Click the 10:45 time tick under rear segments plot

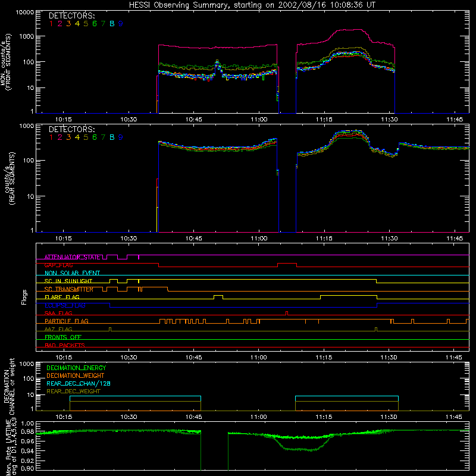point(194,239)
